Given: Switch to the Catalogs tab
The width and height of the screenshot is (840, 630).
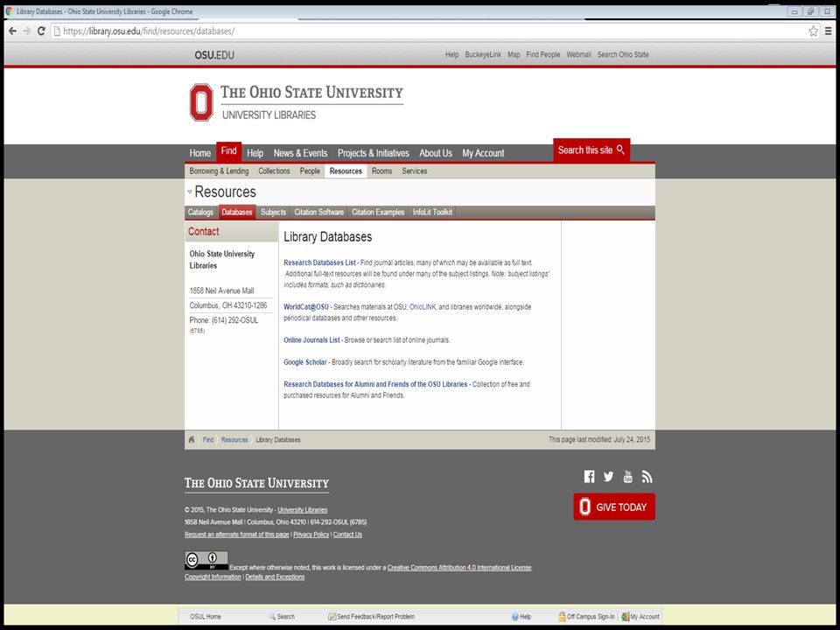Looking at the screenshot, I should (200, 212).
